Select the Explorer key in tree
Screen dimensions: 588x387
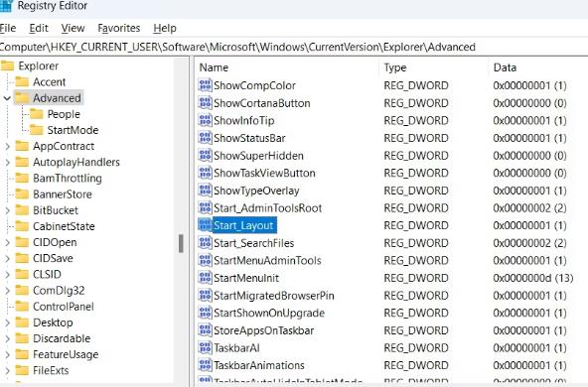coord(39,65)
